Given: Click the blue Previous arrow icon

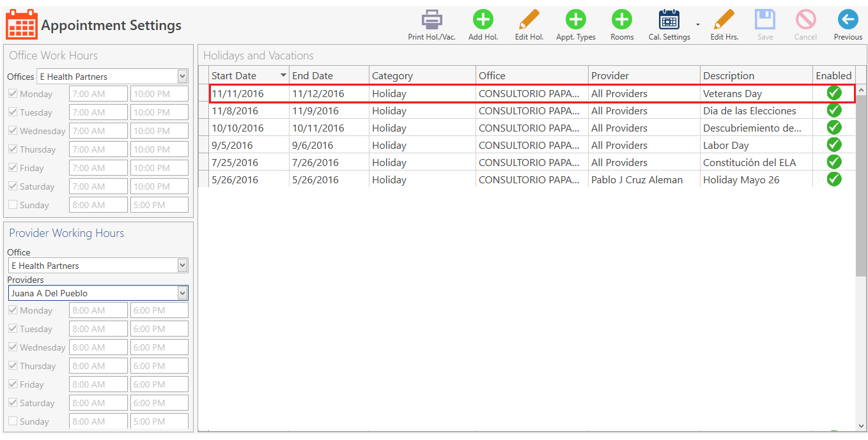Looking at the screenshot, I should click(x=848, y=19).
